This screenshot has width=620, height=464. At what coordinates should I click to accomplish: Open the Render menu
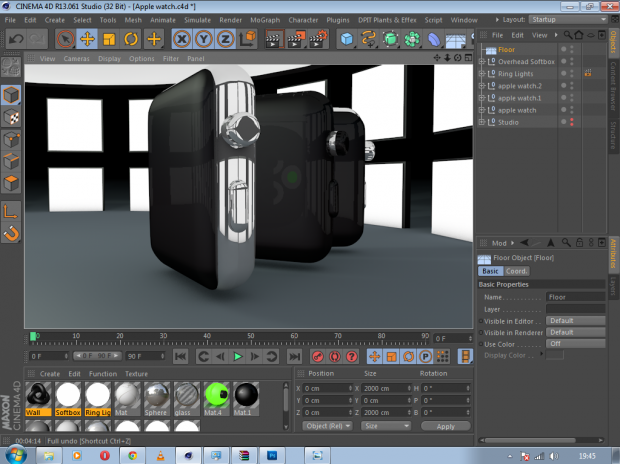coord(231,20)
